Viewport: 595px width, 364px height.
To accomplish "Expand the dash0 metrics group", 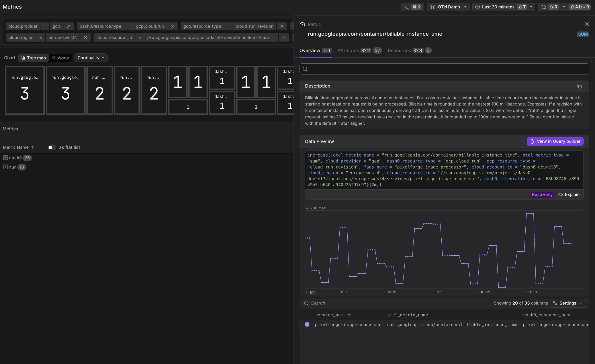I will point(5,158).
